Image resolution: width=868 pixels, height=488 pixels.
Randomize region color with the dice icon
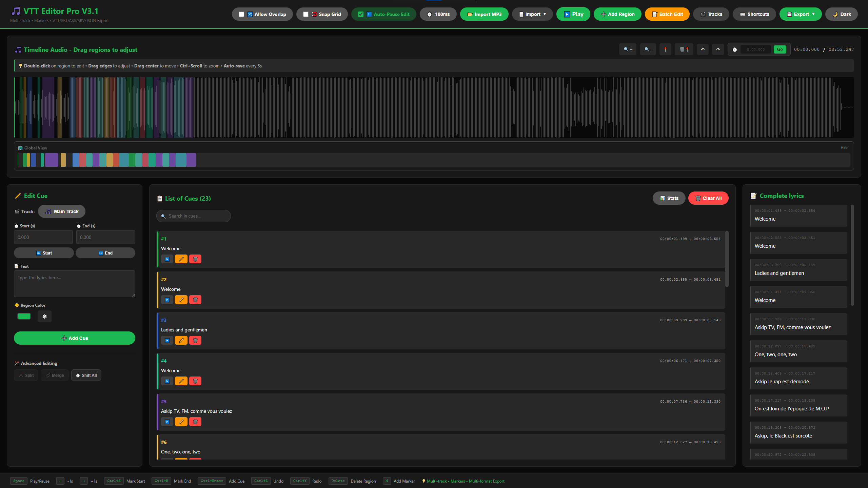tap(44, 317)
